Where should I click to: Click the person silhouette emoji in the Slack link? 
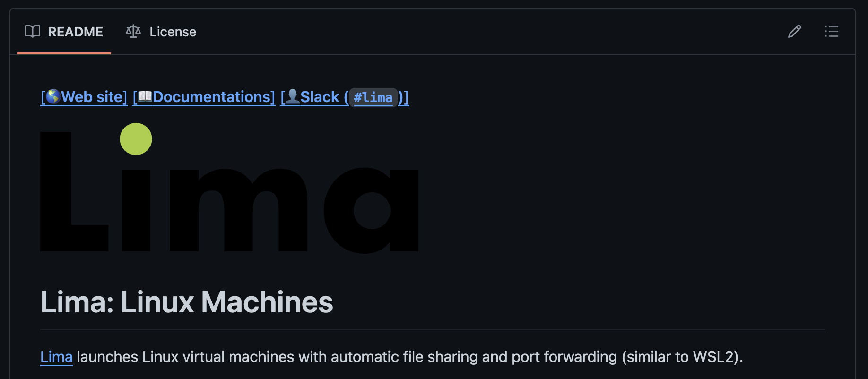[292, 96]
